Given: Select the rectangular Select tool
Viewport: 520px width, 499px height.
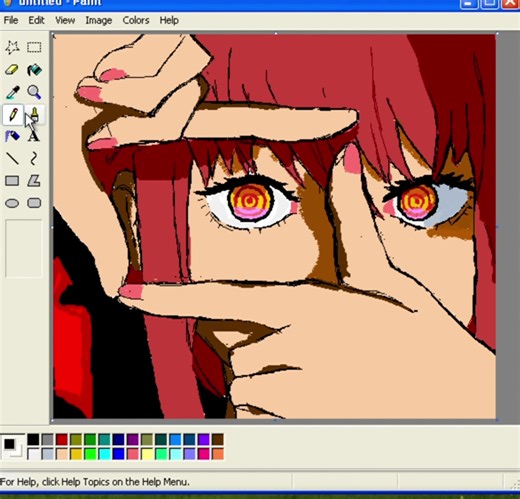Looking at the screenshot, I should click(34, 47).
